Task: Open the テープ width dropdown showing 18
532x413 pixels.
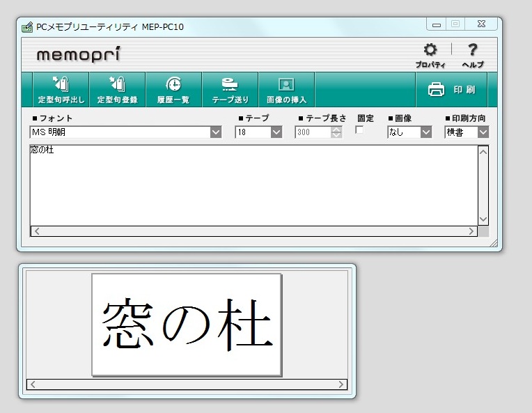Action: (x=276, y=132)
